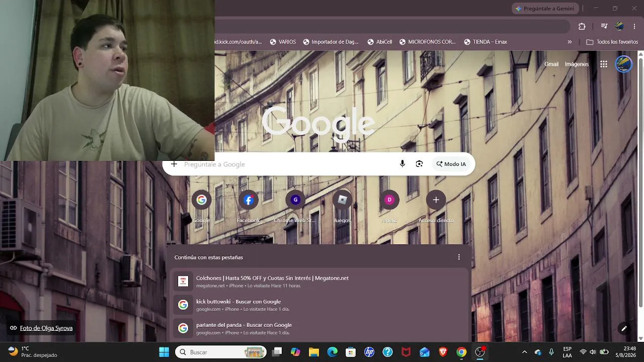Open the Chrome profile avatar in the toolbar

(619, 27)
